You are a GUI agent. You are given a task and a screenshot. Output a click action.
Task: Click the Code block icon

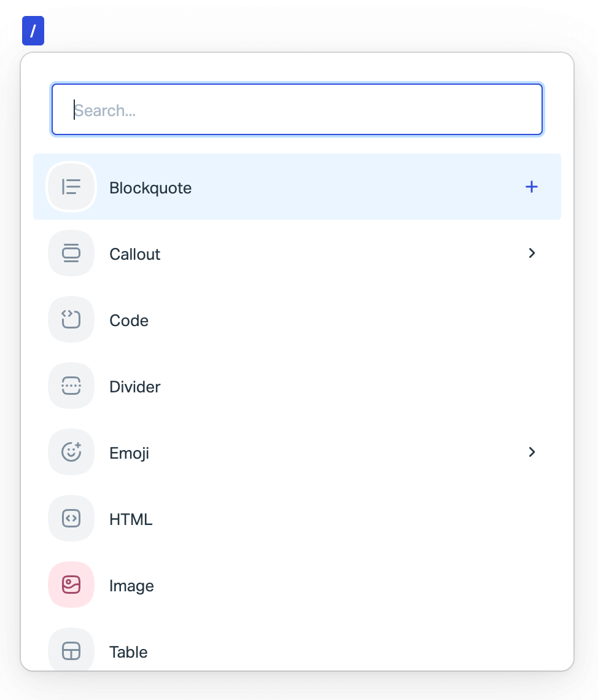[x=71, y=320]
